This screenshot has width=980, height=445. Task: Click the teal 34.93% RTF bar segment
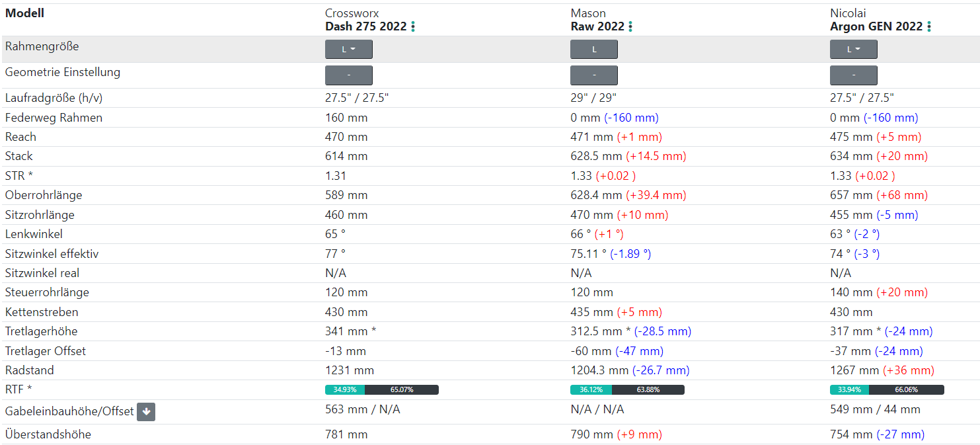point(344,390)
